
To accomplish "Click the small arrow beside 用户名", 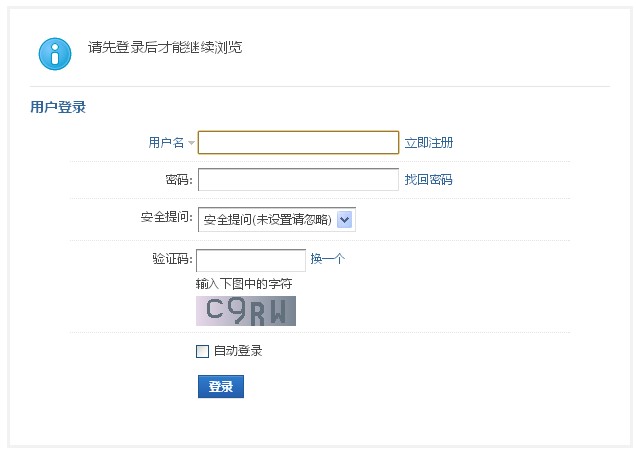I will point(191,143).
